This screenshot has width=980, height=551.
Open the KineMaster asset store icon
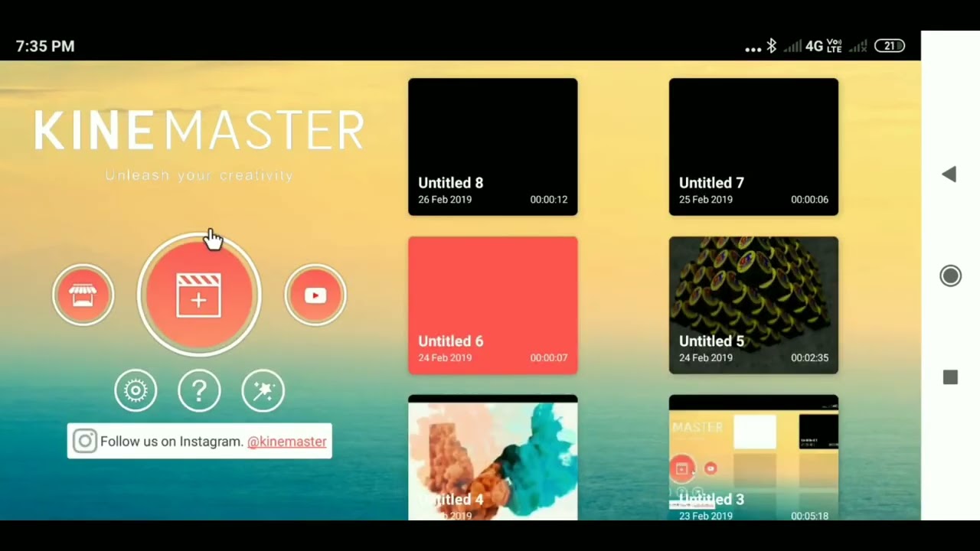click(83, 295)
